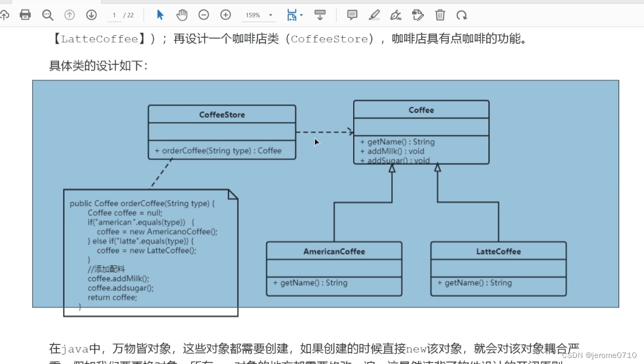
Task: Expand the fit page options arrow
Action: [301, 15]
